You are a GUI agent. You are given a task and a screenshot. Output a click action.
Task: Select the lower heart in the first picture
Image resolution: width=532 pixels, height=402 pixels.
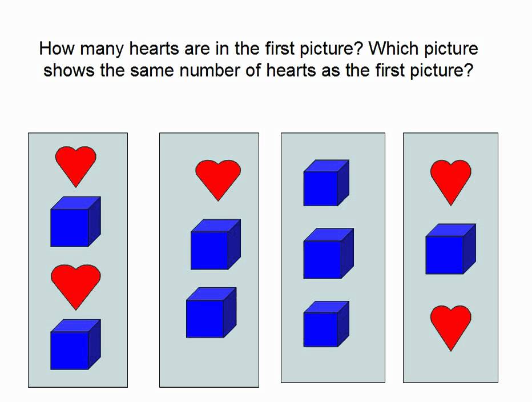75,285
